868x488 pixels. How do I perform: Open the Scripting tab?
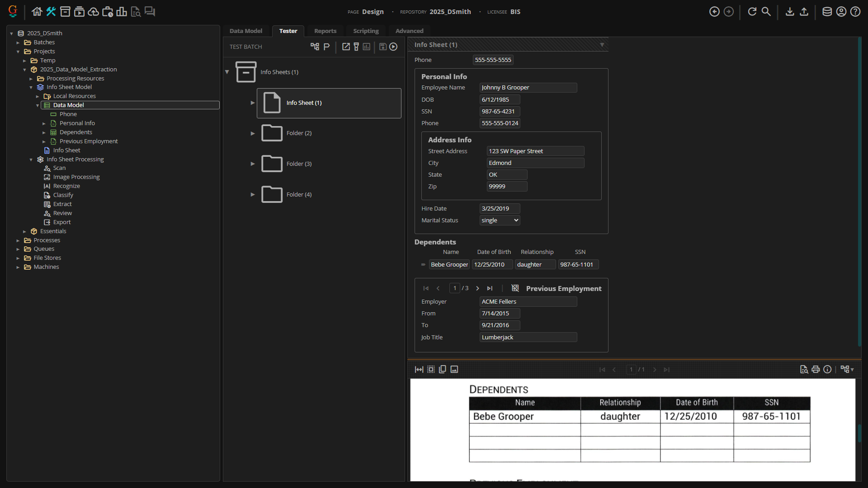(x=366, y=31)
